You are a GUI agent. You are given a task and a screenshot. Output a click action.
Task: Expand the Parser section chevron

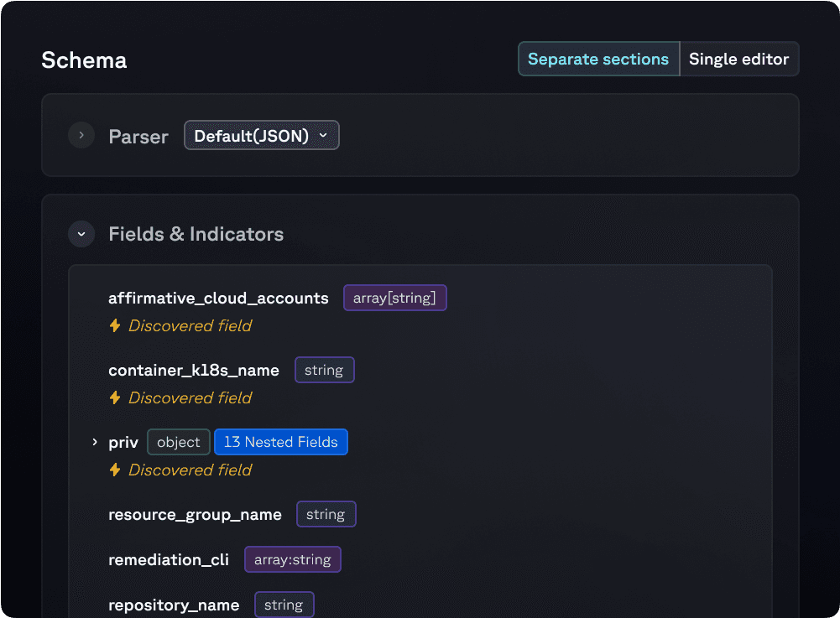pyautogui.click(x=81, y=136)
